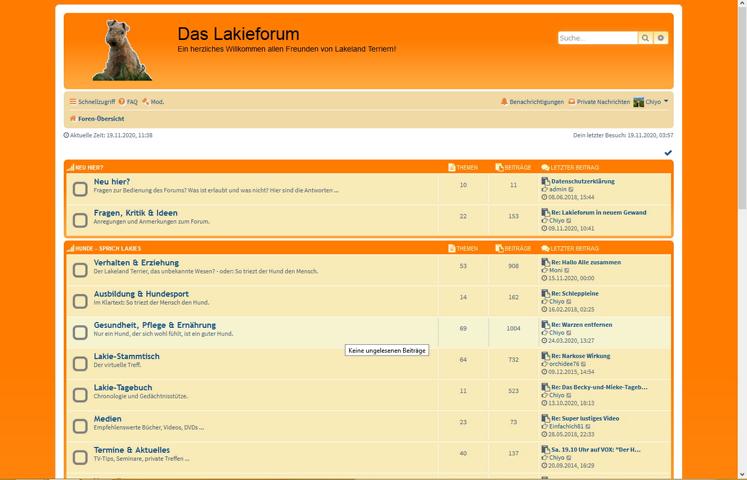Collapse the NEU HIER? category section
747x480 pixels.
(x=70, y=167)
